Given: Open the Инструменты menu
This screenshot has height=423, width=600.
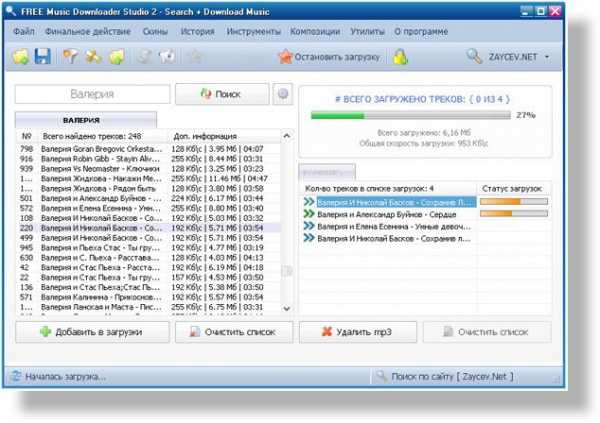Looking at the screenshot, I should 253,31.
